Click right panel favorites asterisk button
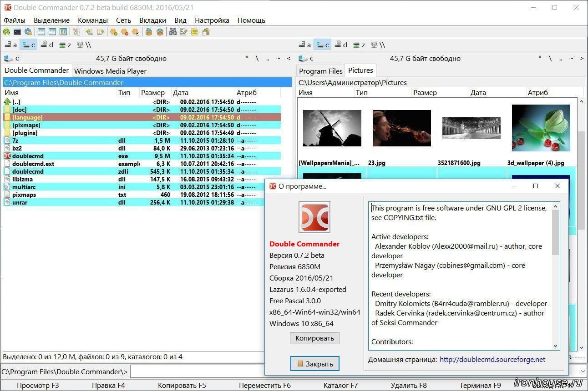Viewport: 588px width, 391px height. tap(540, 58)
